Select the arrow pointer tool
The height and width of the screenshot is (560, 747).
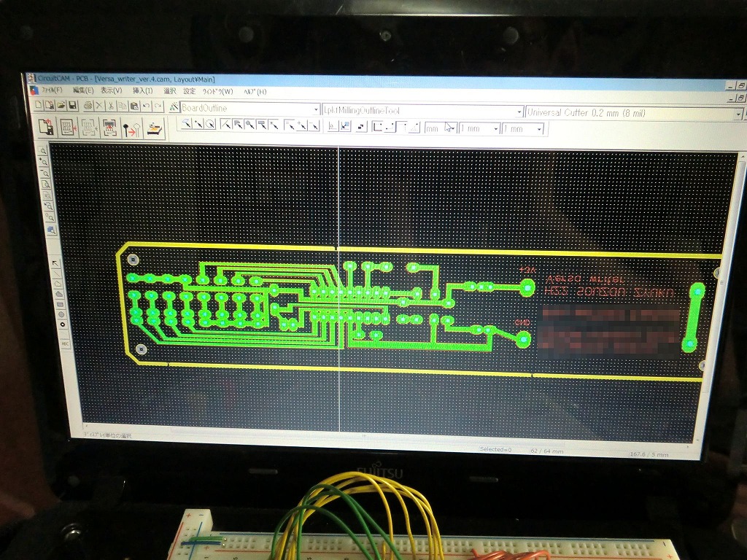click(x=55, y=263)
